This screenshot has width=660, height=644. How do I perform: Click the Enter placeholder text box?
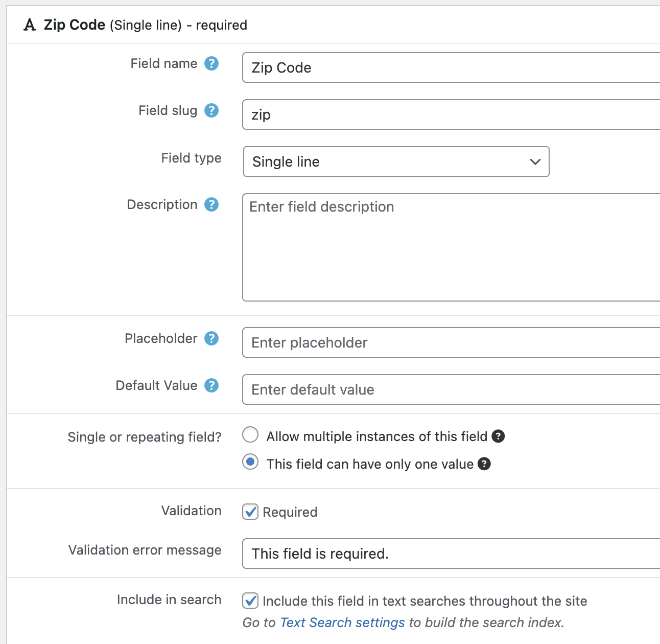pos(450,342)
